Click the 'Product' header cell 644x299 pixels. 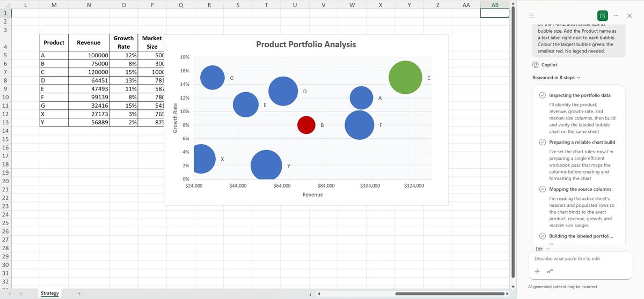54,42
